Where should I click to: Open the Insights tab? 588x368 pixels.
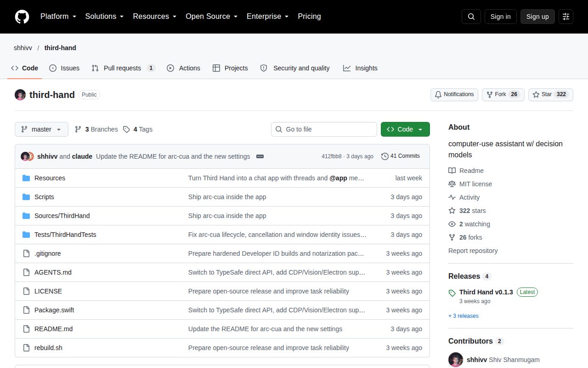pyautogui.click(x=360, y=68)
